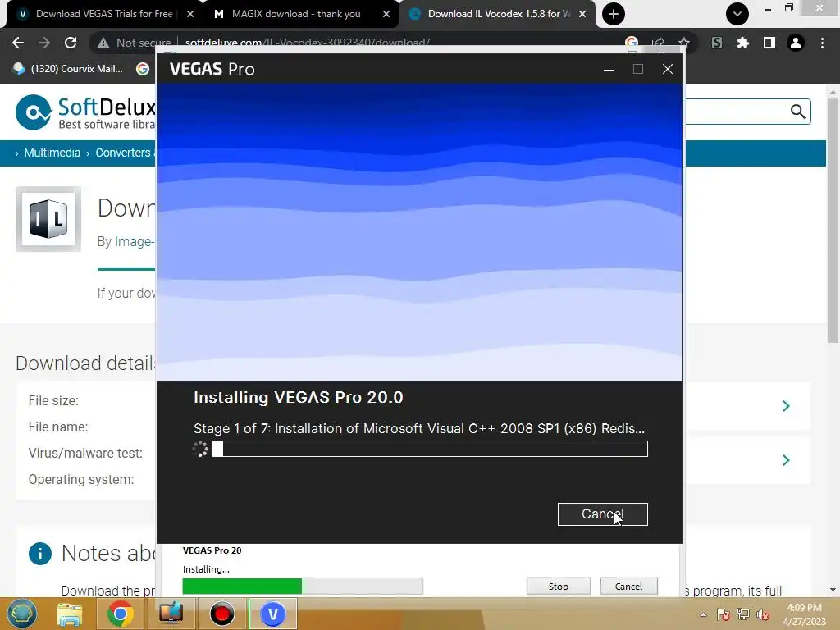Screen dimensions: 840x630
Task: Close the Download VEGAS Trials tab
Action: 190,15
